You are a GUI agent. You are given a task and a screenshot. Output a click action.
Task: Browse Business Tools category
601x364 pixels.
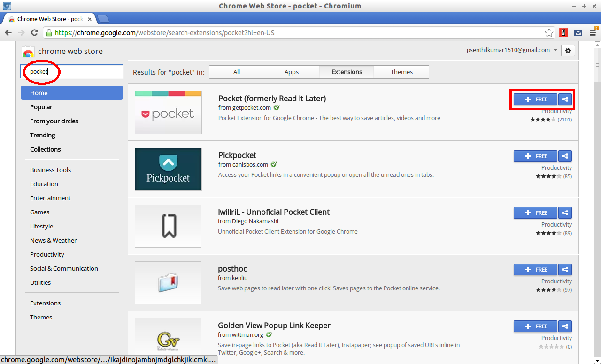point(51,170)
